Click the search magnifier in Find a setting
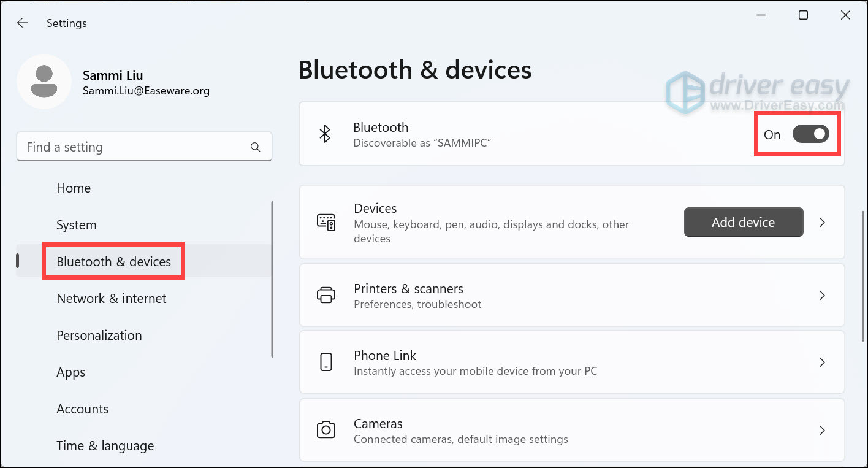The image size is (868, 468). pos(255,147)
